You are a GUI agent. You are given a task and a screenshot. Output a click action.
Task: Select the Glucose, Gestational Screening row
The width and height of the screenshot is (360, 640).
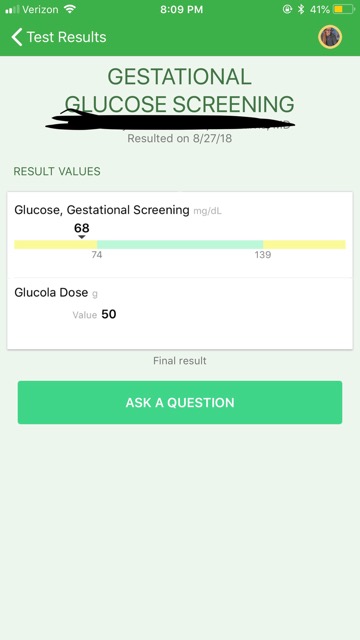tap(180, 235)
